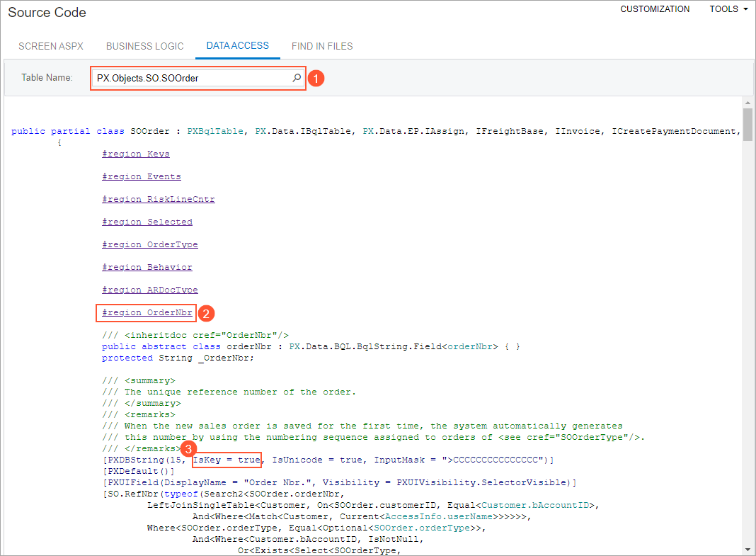This screenshot has width=756, height=556.
Task: Click the scroll down arrow of code pane
Action: click(x=748, y=549)
